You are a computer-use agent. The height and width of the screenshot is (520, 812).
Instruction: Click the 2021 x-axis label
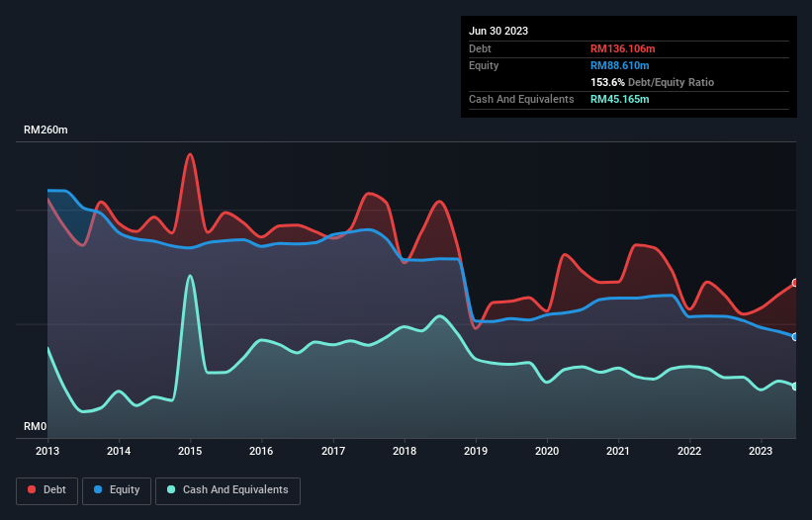[x=618, y=451]
